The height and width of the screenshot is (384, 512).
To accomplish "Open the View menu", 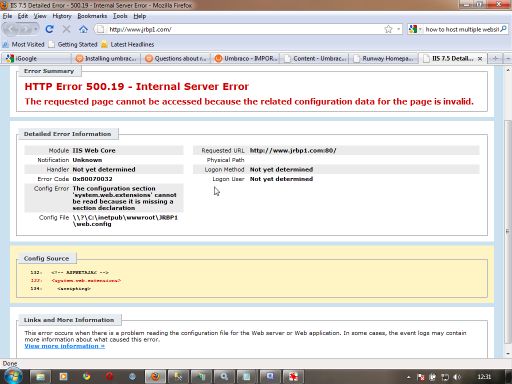I will click(x=40, y=16).
